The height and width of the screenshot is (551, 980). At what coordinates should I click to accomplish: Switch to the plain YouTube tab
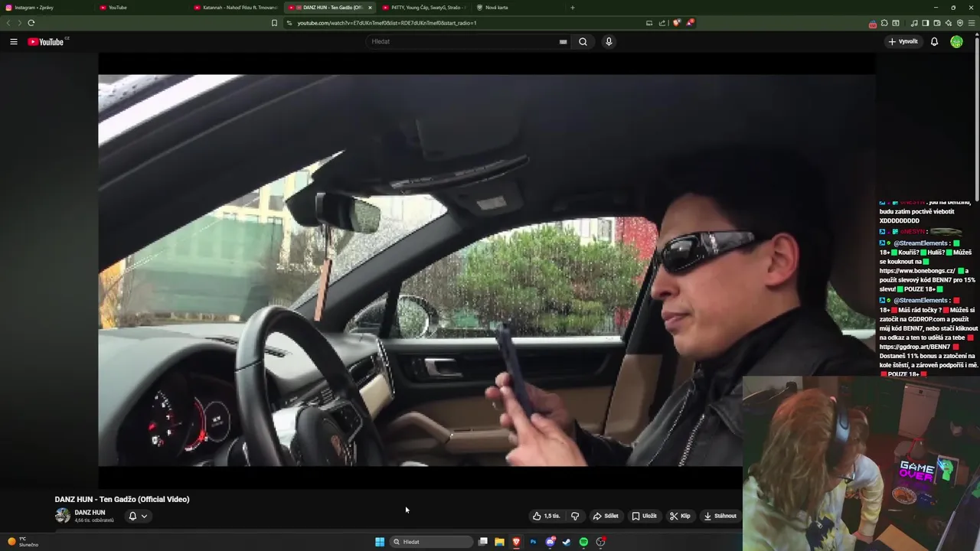[142, 8]
